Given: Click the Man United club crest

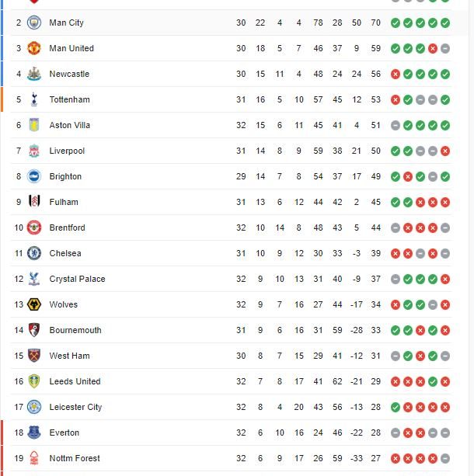Looking at the screenshot, I should [x=33, y=48].
